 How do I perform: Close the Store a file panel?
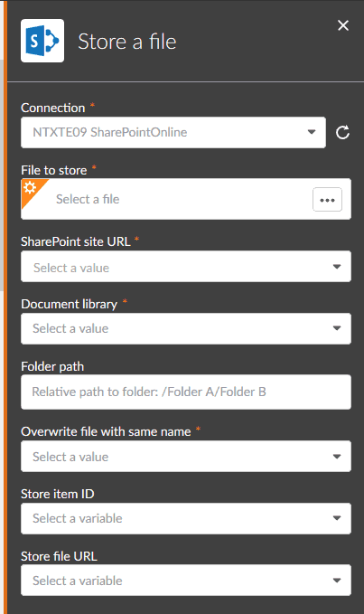pyautogui.click(x=343, y=25)
